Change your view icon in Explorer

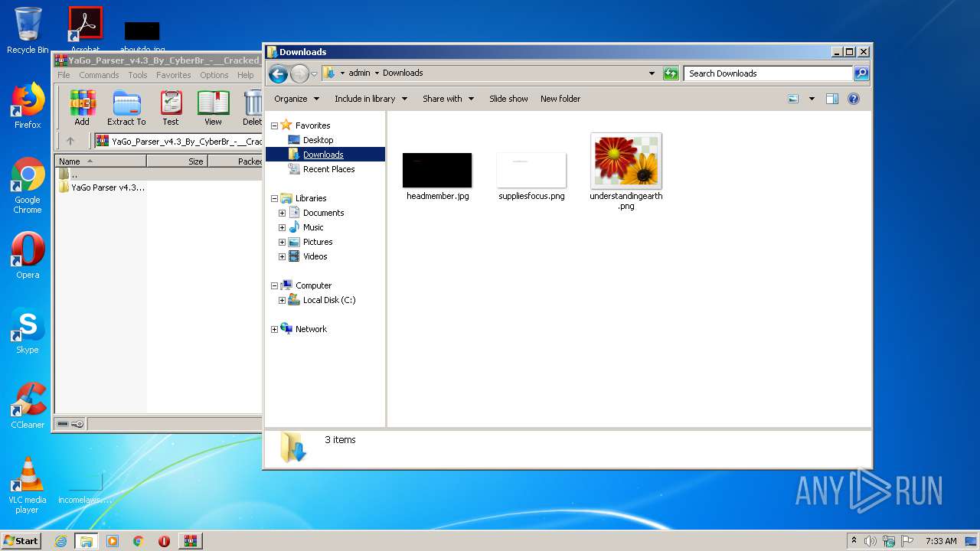(793, 99)
